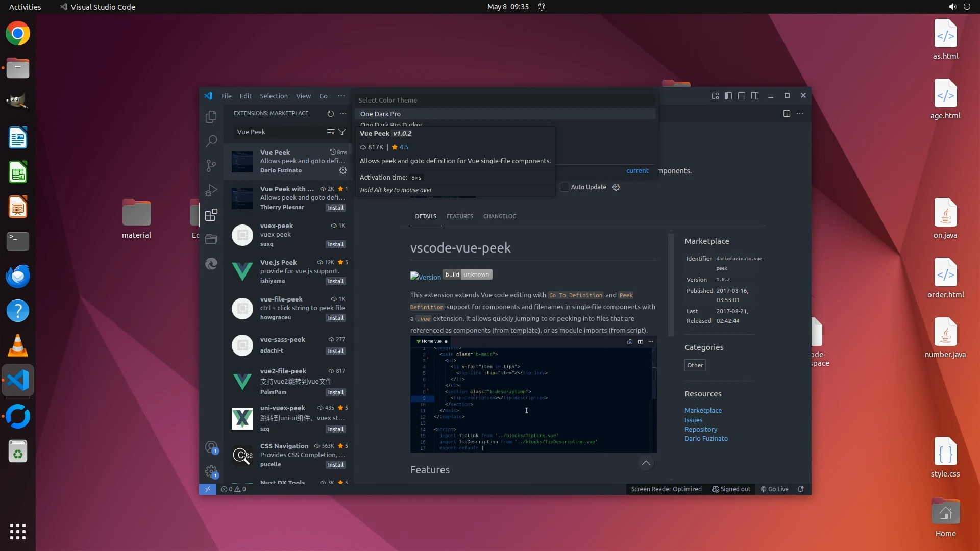Click the filter extensions funnel icon
The width and height of the screenshot is (980, 551).
pos(342,132)
